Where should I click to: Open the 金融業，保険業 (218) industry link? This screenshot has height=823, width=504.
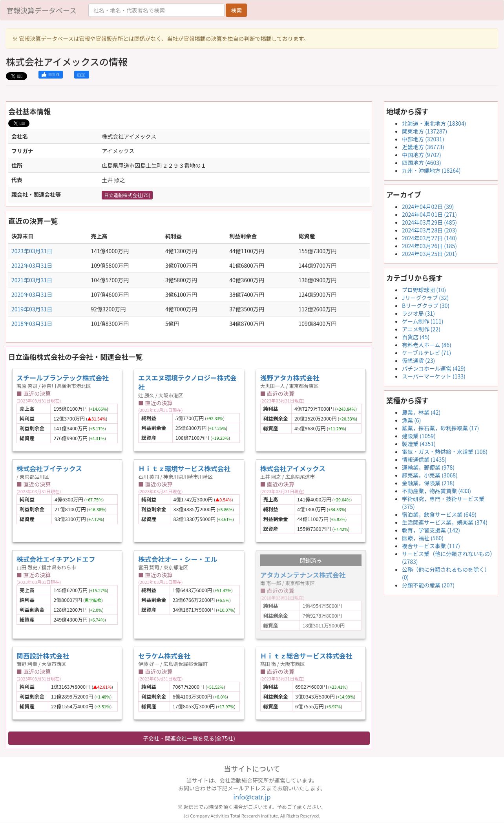tap(428, 483)
